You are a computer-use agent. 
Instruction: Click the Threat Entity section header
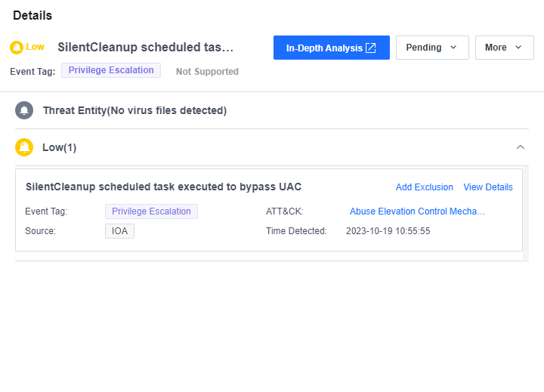pyautogui.click(x=134, y=110)
